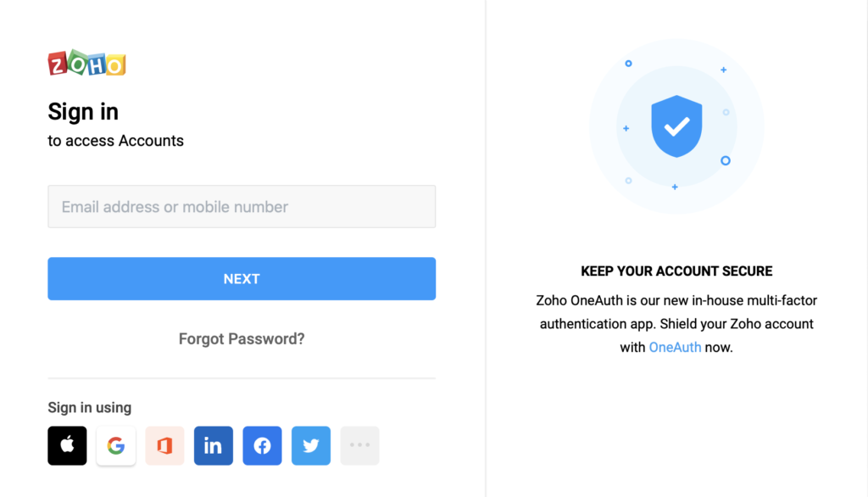Screen dimensions: 868x497
Task: Click the shield checkmark illustration
Action: (x=676, y=126)
